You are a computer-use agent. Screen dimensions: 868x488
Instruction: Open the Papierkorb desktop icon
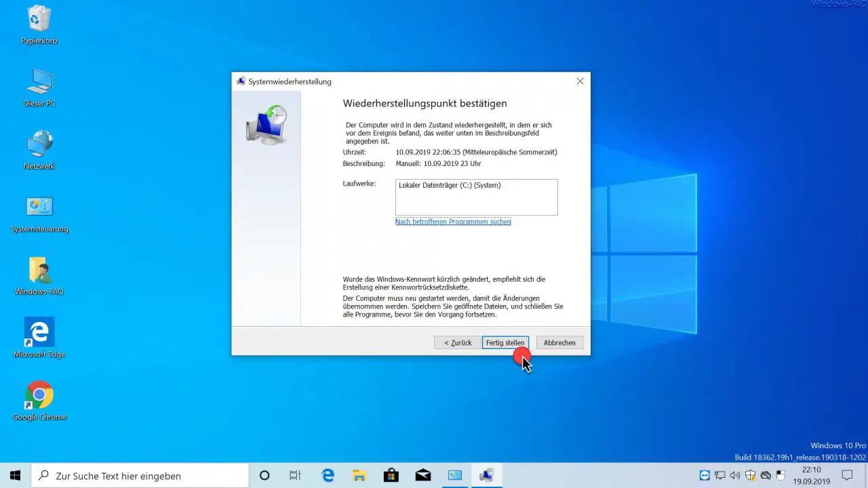coord(39,25)
